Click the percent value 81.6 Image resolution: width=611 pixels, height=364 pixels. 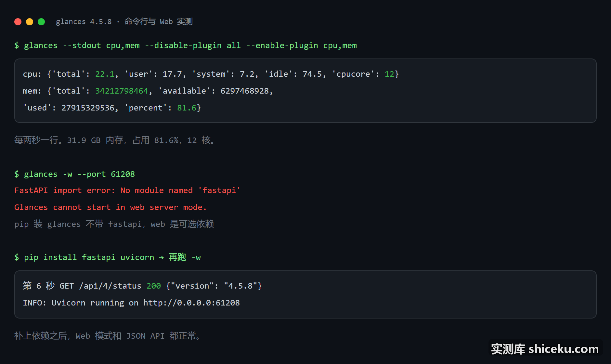[x=187, y=108]
